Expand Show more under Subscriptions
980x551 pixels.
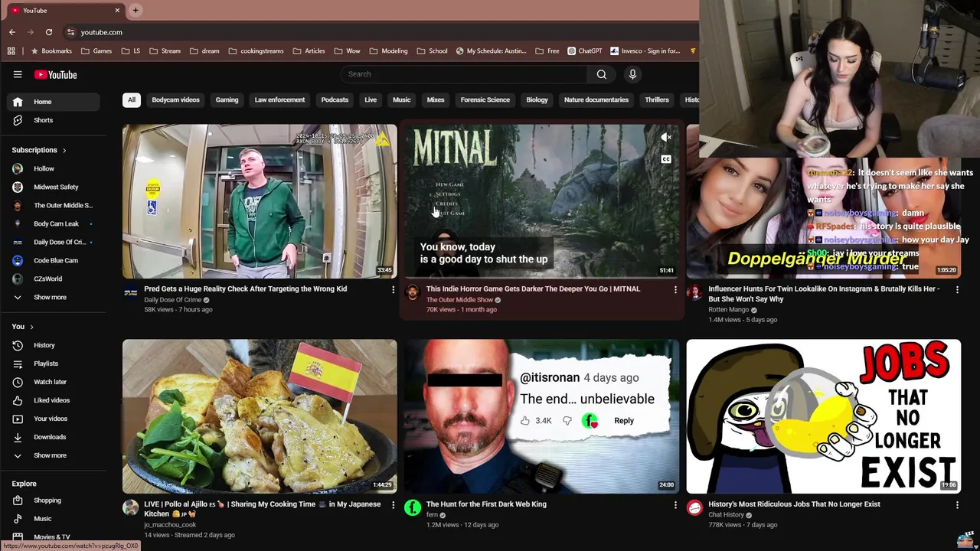(x=53, y=297)
